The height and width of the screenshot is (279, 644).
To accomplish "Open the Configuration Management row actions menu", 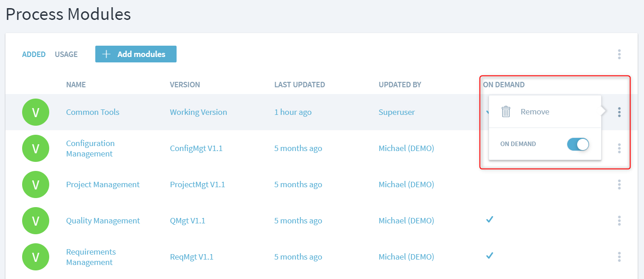I will (619, 148).
